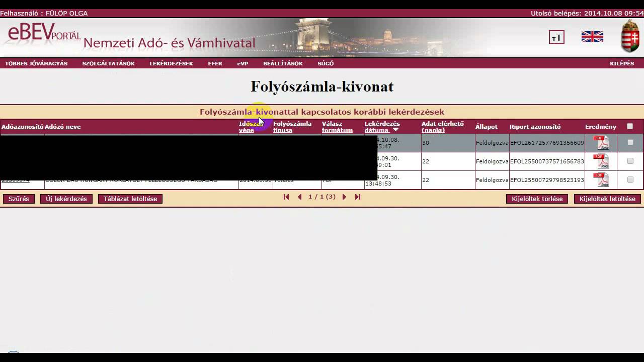The width and height of the screenshot is (644, 362).
Task: Click the Hungarian coat of arms emblem
Action: click(x=630, y=37)
